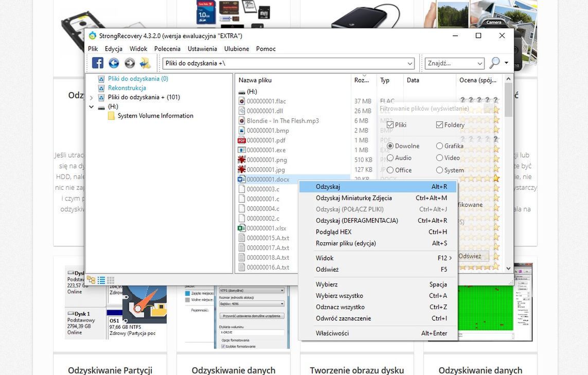Viewport: 588px width, 375px height.
Task: Select the recycle icon beside Rekonstrukcja
Action: pyautogui.click(x=101, y=88)
